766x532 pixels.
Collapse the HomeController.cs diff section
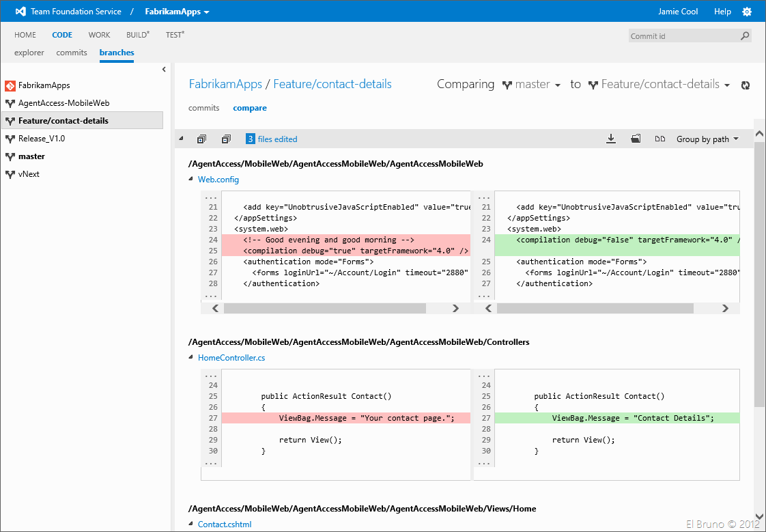[x=191, y=357]
